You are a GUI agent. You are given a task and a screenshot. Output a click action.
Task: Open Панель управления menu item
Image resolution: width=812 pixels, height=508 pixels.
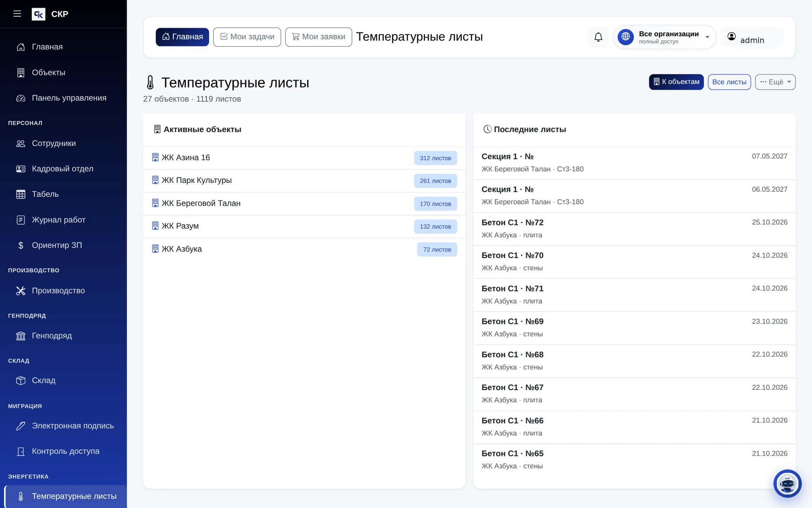tap(63, 98)
